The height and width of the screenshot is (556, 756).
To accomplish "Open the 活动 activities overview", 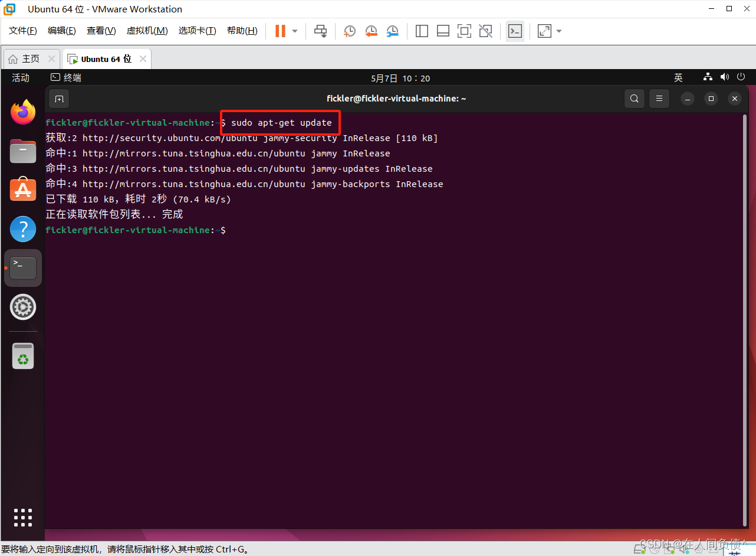I will pos(21,77).
